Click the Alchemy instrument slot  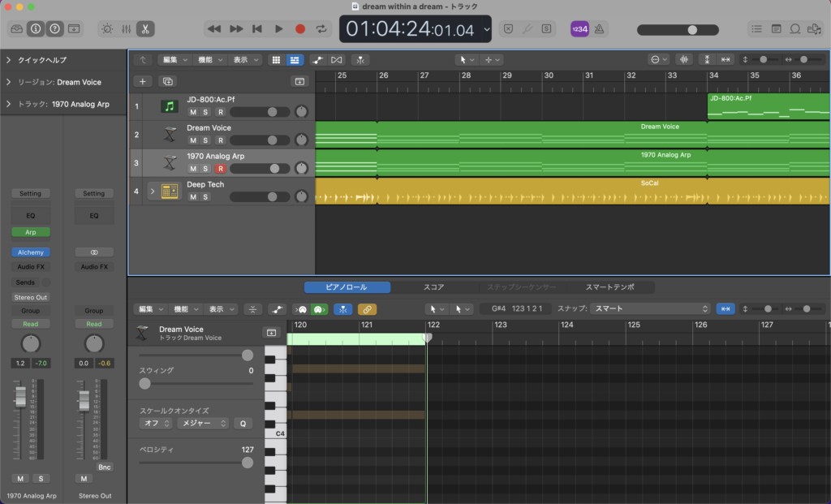[30, 252]
